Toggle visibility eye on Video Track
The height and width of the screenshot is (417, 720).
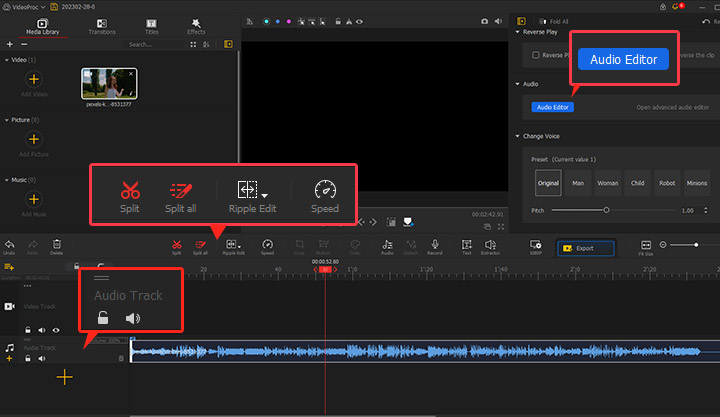[x=56, y=329]
